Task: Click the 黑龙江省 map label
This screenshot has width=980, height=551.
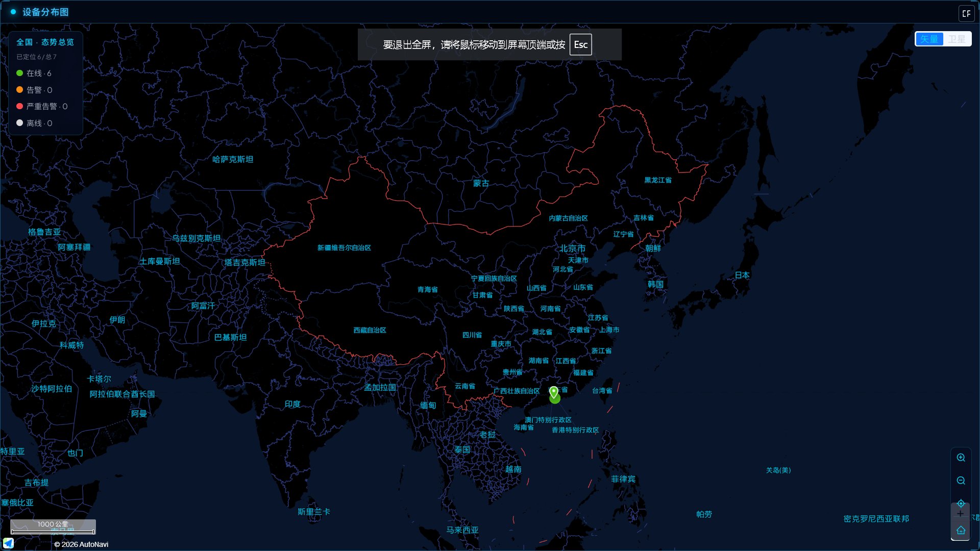Action: coord(658,180)
